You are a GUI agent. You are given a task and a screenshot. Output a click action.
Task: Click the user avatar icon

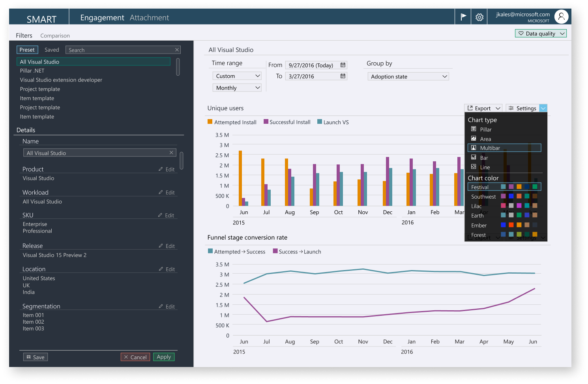pyautogui.click(x=561, y=17)
